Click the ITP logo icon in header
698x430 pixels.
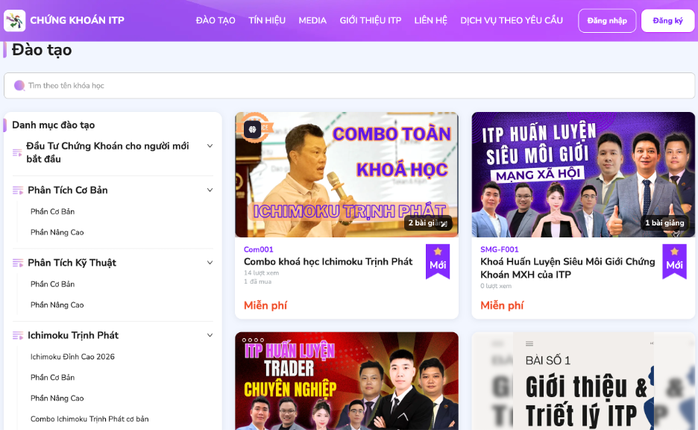15,20
